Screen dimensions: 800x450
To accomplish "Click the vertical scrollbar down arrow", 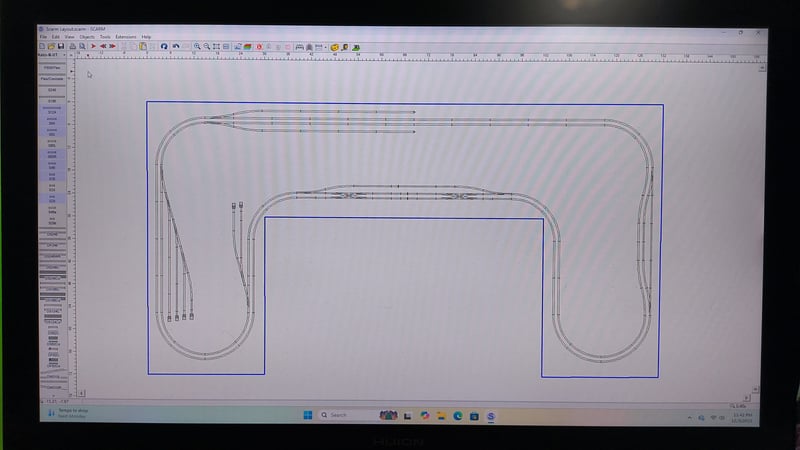I will (755, 389).
